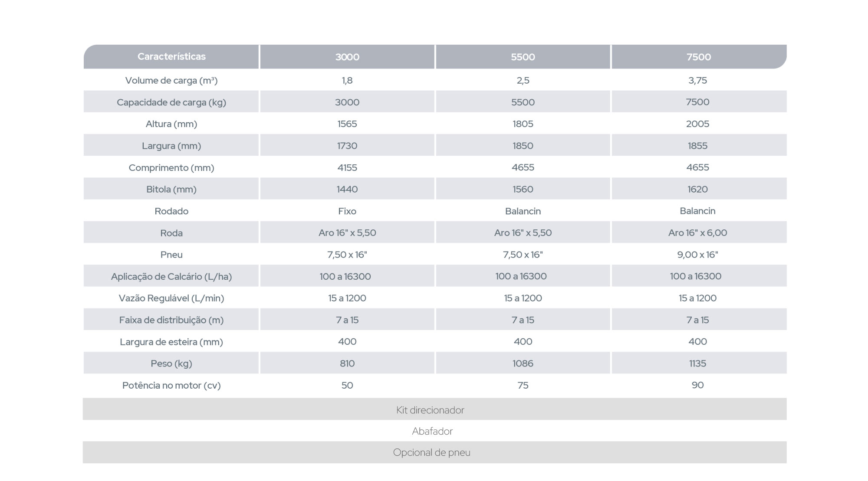Click the Volume de carga (m³) label
Screen dimensions: 868x481
(x=171, y=80)
